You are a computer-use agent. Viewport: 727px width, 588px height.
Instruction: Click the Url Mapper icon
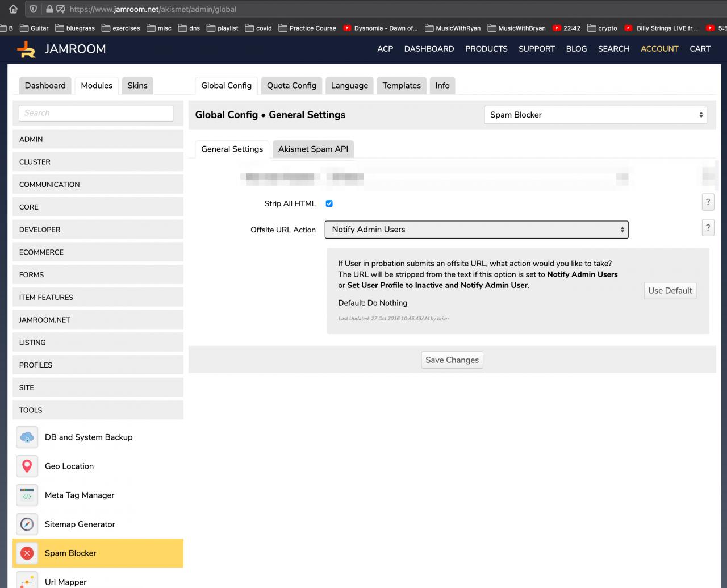coord(27,581)
